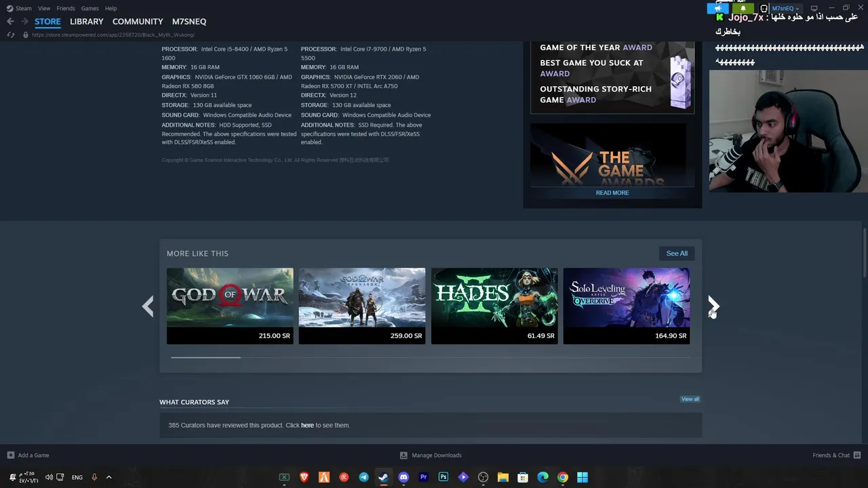Click the store URL address field
868x488 pixels.
click(113, 35)
